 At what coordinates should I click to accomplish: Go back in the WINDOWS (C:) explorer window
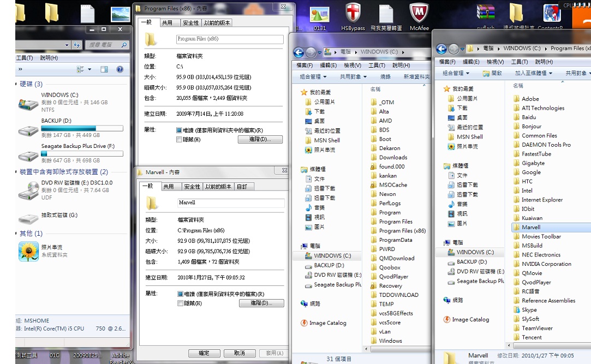click(x=299, y=52)
